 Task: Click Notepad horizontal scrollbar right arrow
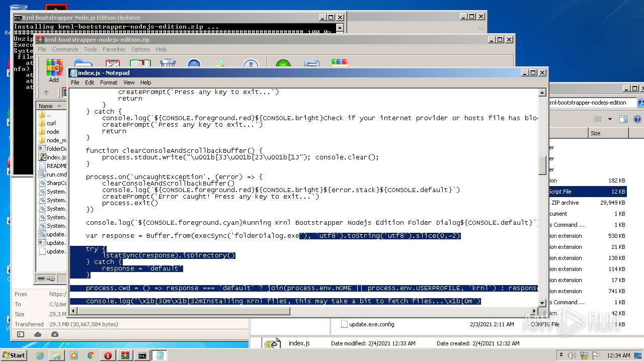point(534,311)
